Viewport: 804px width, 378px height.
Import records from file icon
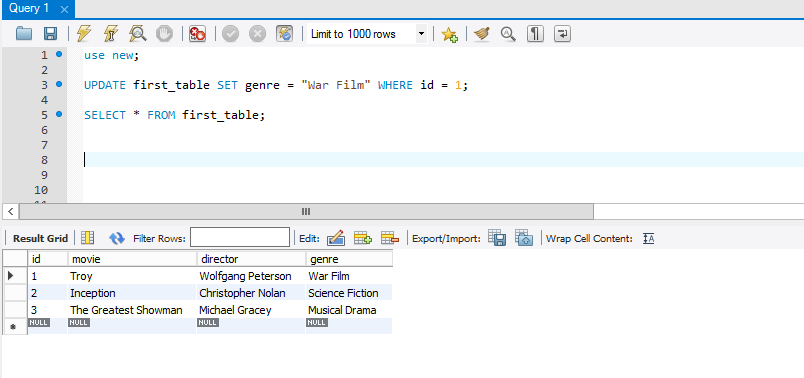(x=524, y=238)
